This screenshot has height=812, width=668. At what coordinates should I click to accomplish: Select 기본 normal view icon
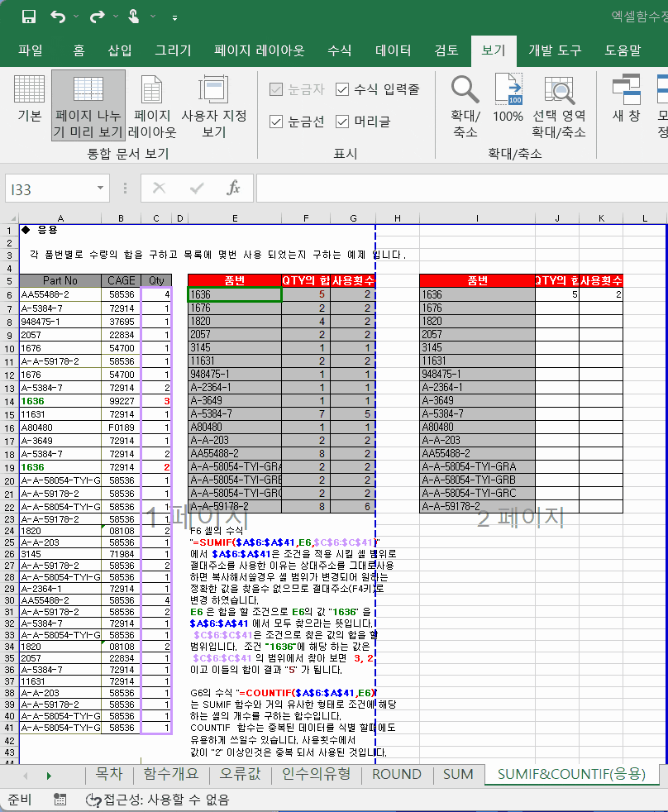[x=30, y=98]
